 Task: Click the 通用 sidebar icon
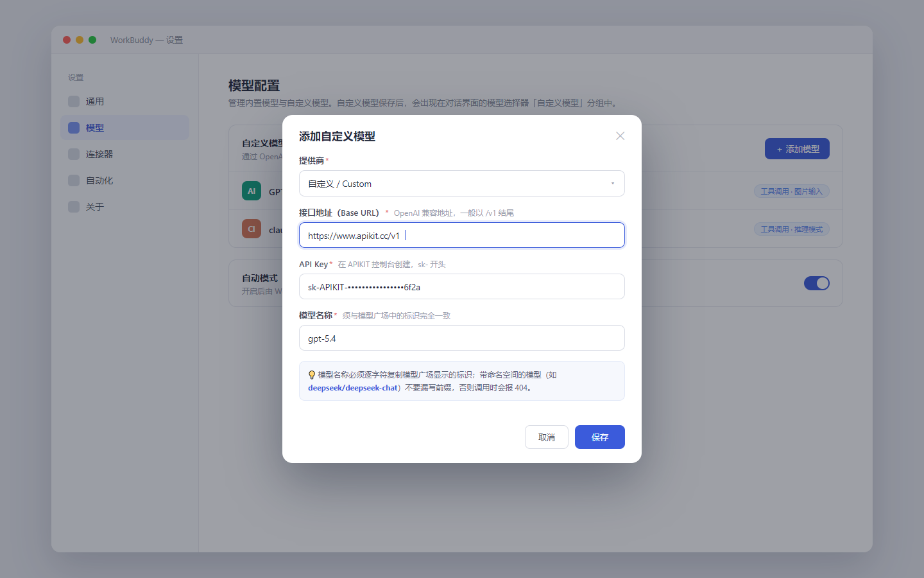[x=74, y=101]
